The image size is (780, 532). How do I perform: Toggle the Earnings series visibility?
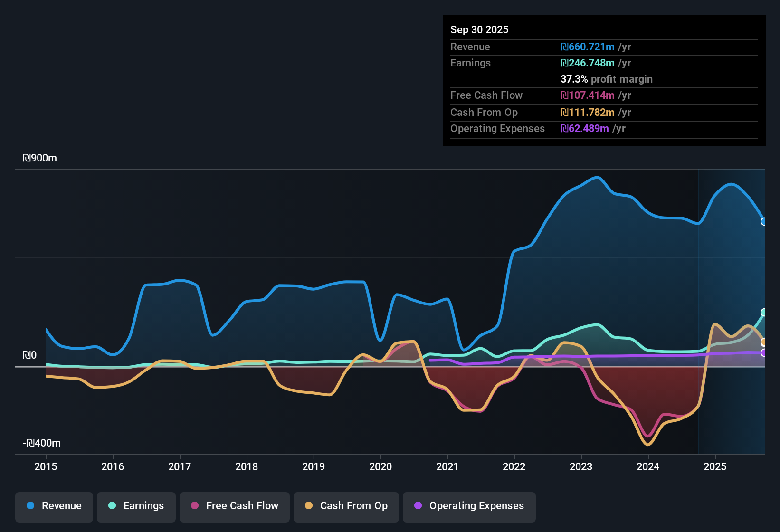[136, 506]
